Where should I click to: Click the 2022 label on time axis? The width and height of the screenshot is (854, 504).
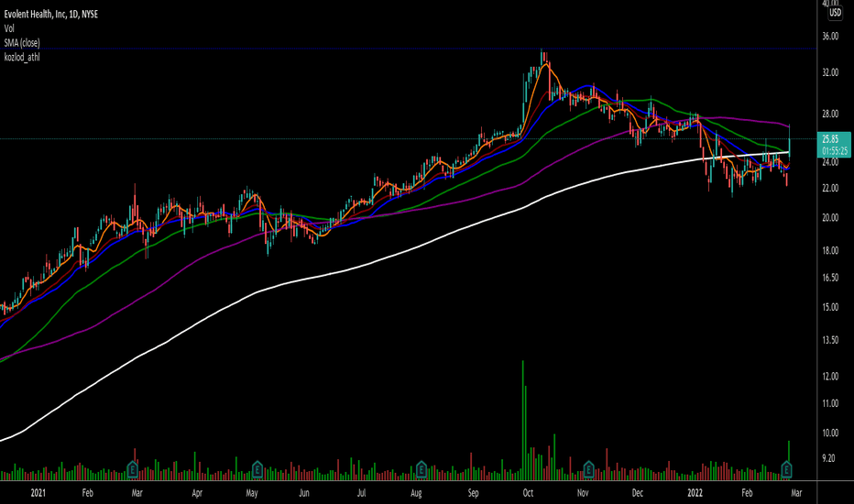(695, 493)
